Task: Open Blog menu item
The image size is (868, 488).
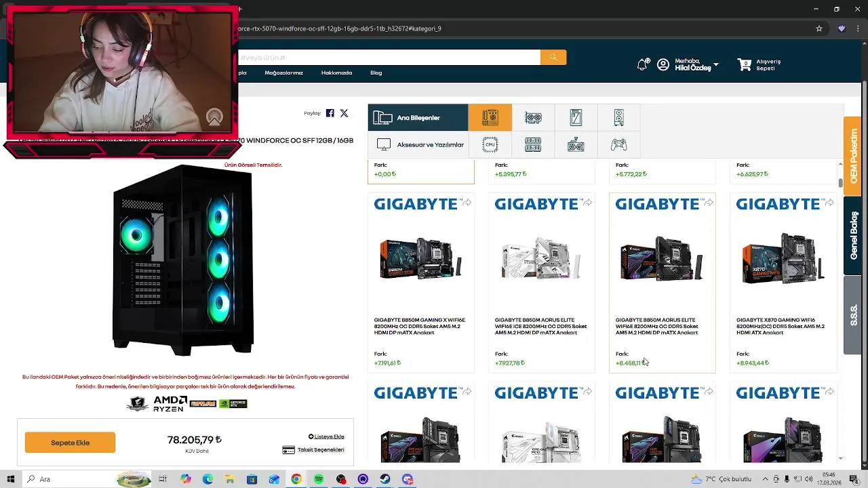Action: click(376, 73)
